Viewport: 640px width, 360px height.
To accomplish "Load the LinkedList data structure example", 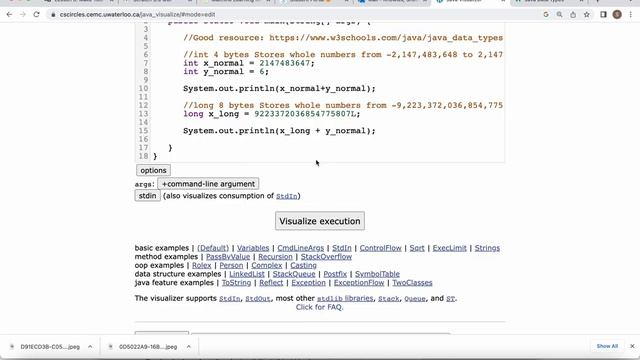I will click(x=247, y=274).
